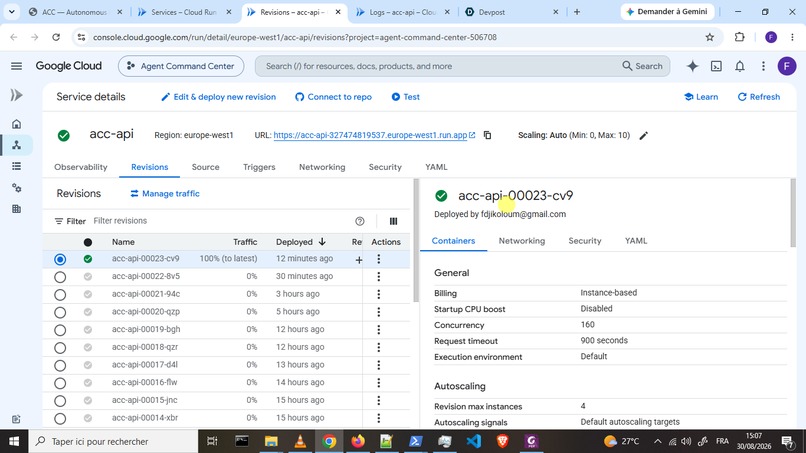Open the service Security tab
806x453 pixels.
385,167
